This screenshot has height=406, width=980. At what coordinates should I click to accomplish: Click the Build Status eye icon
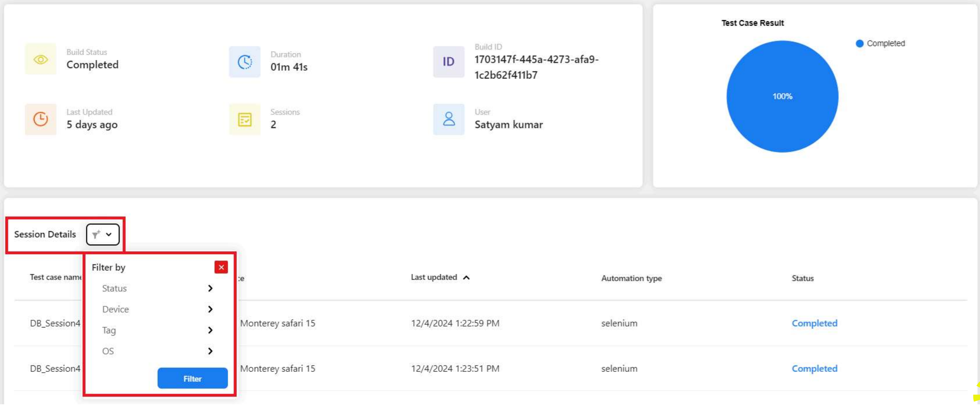pyautogui.click(x=40, y=59)
